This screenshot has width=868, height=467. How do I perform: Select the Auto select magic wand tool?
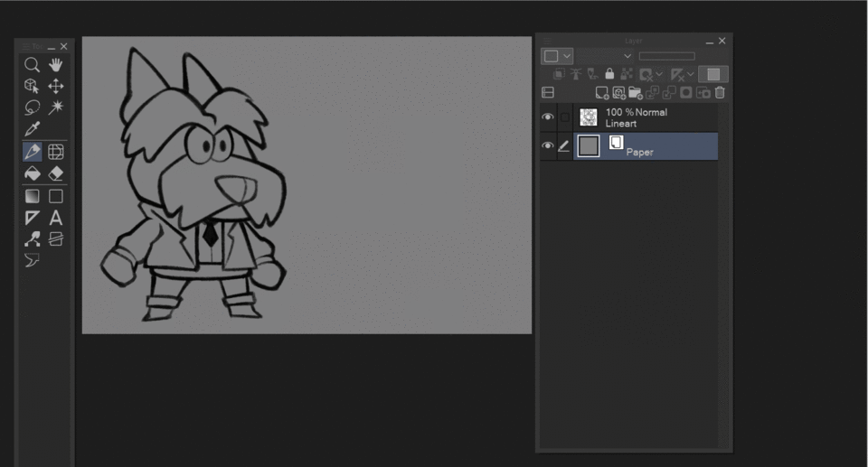point(55,107)
